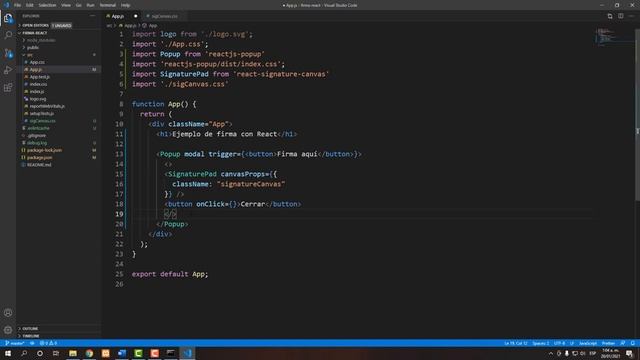Open App.css in the file tree

[x=37, y=62]
